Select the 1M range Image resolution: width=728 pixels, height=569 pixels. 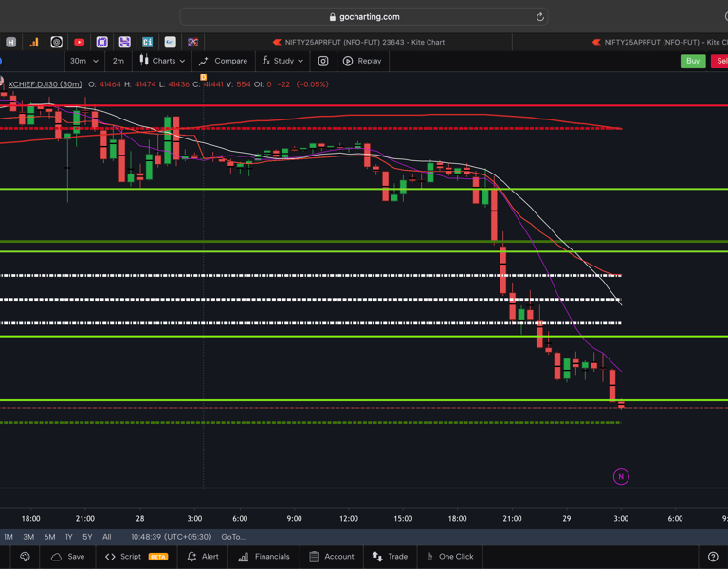point(9,537)
